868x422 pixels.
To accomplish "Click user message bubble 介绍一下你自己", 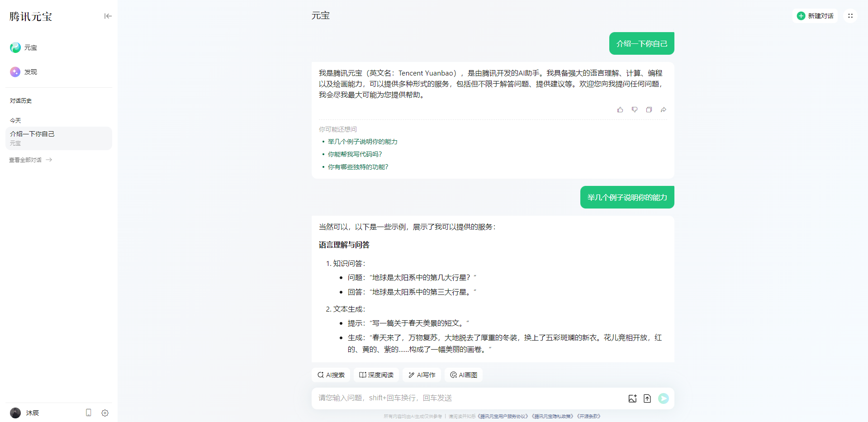I will 641,43.
